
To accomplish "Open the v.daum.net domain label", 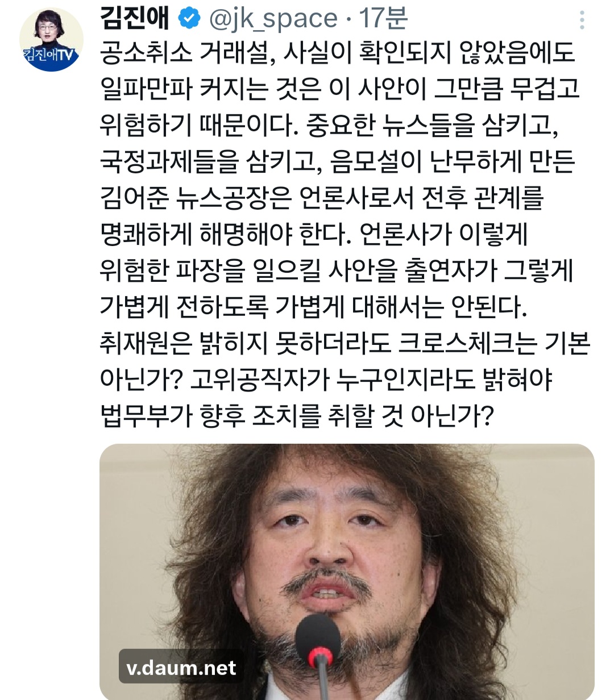I will tap(181, 667).
